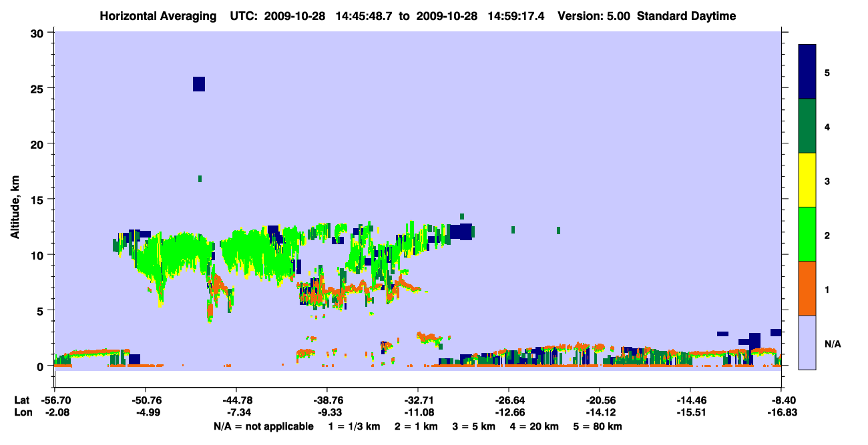Image resolution: width=868 pixels, height=445 pixels.
Task: Click the small green mark near 17 km altitude
Action: 200,179
